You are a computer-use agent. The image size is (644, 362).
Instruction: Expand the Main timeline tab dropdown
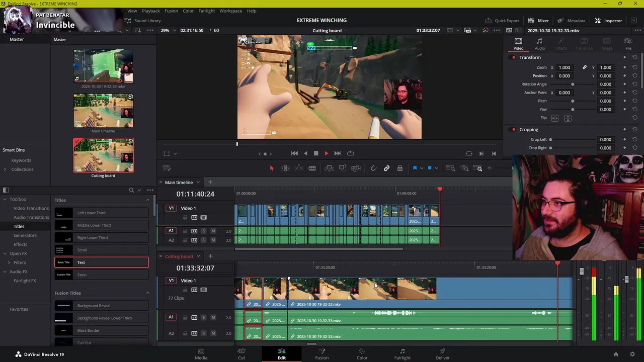pyautogui.click(x=198, y=183)
